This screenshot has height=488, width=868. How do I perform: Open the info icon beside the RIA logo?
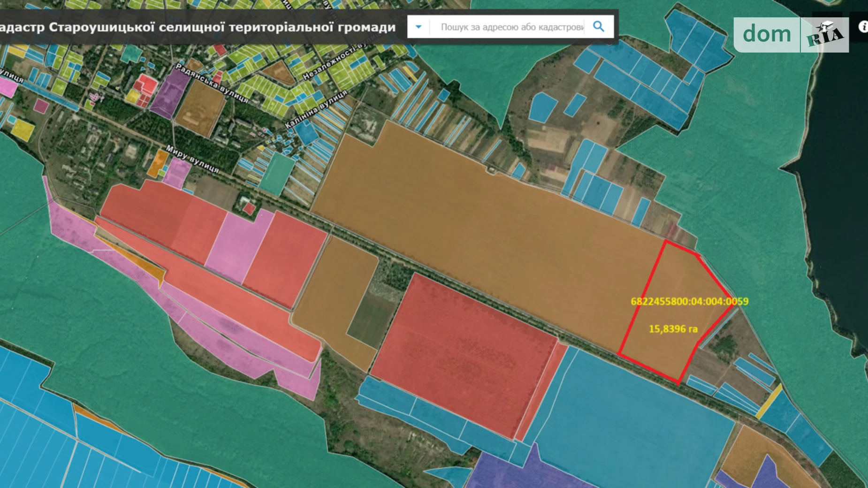pos(862,27)
